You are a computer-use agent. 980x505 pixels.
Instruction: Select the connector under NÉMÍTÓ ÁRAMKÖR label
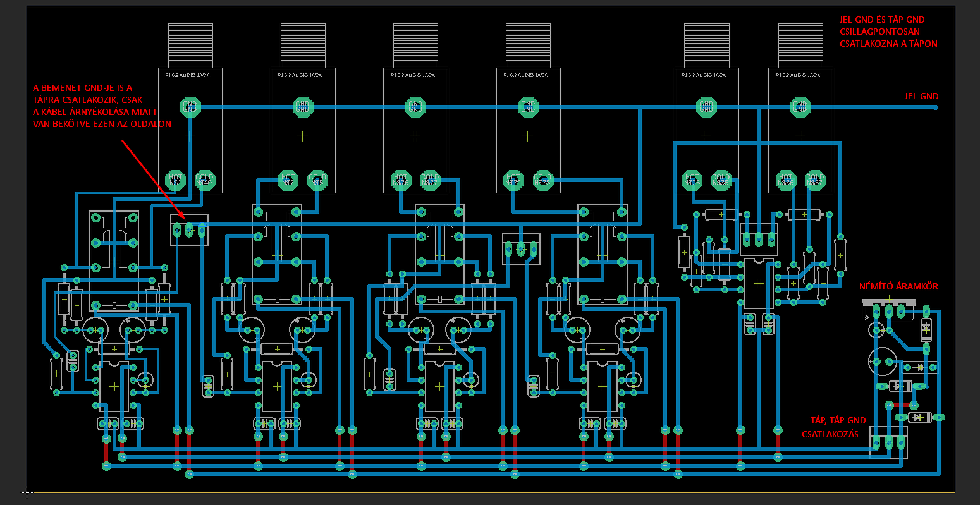(x=888, y=310)
